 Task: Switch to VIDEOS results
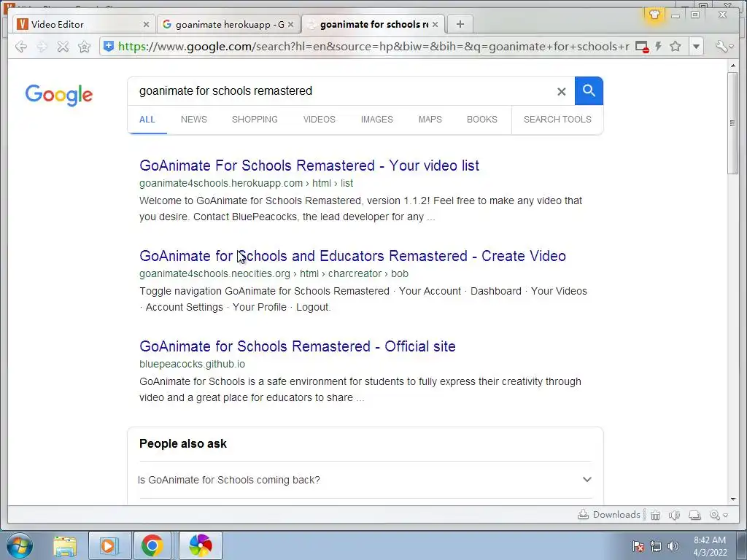pos(320,120)
